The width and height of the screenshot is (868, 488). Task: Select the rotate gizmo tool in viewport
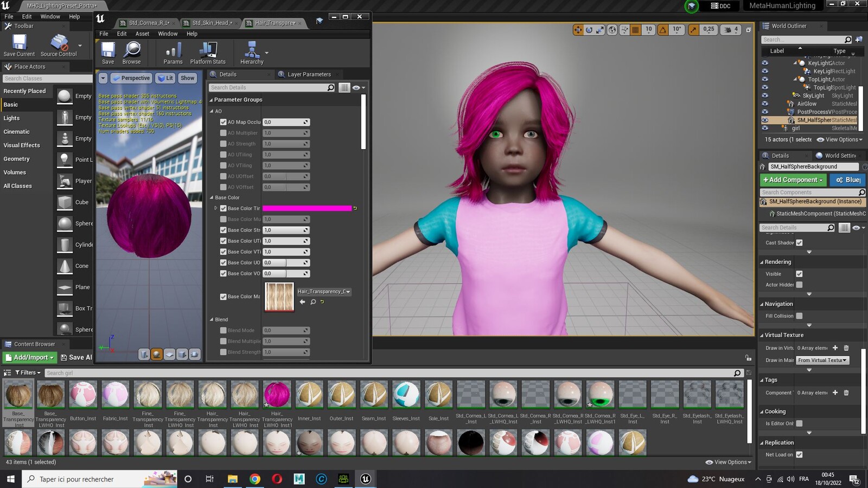[x=589, y=30]
